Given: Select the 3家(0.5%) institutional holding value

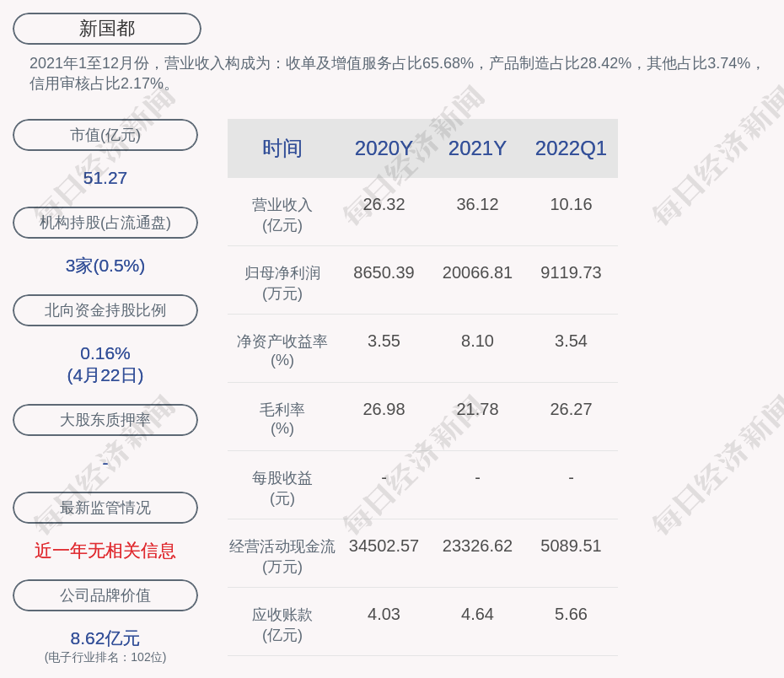Looking at the screenshot, I should click(x=105, y=266).
